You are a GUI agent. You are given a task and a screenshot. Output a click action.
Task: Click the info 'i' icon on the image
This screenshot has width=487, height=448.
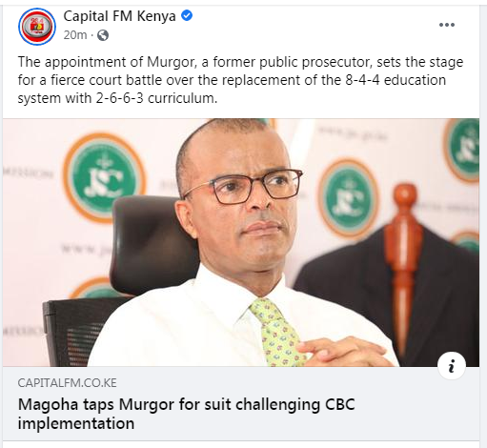(452, 366)
